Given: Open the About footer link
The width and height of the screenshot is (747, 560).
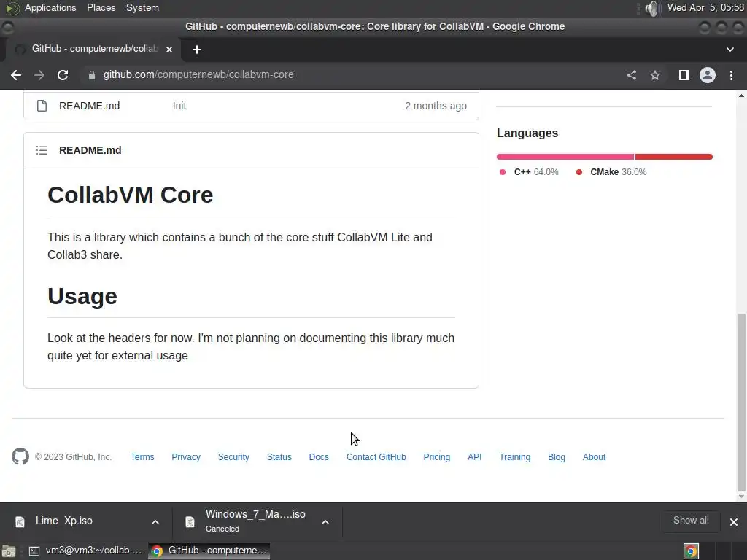Looking at the screenshot, I should tap(594, 456).
